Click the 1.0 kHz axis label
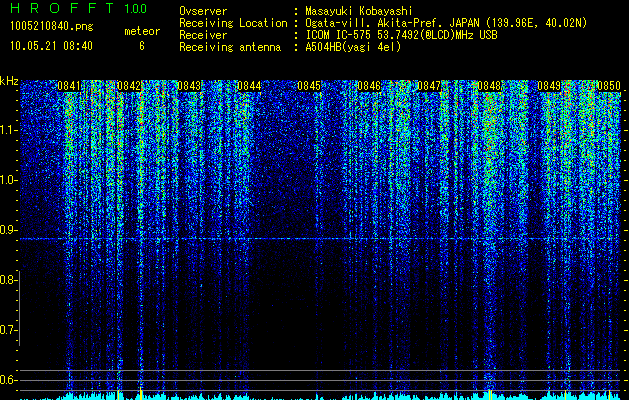629x400 pixels. coord(8,180)
